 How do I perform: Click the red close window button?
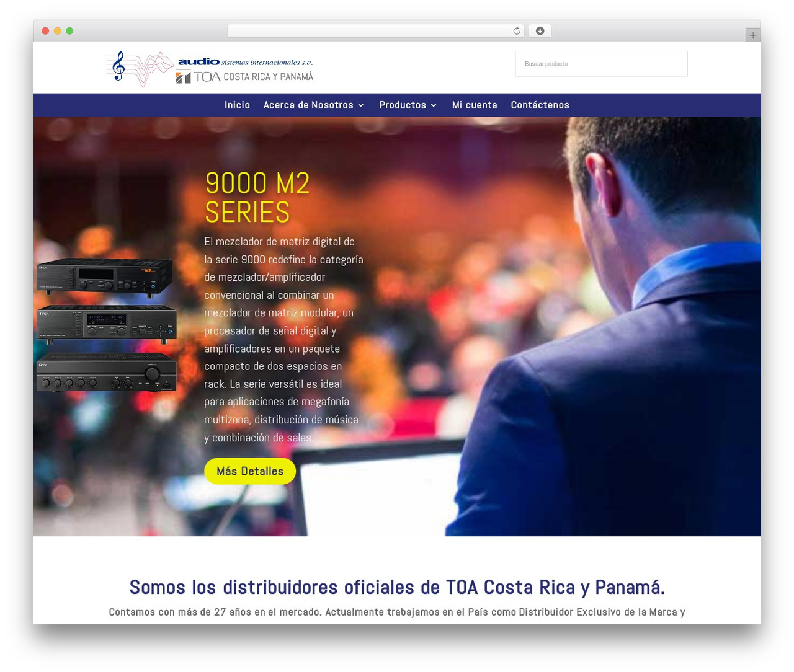click(45, 31)
